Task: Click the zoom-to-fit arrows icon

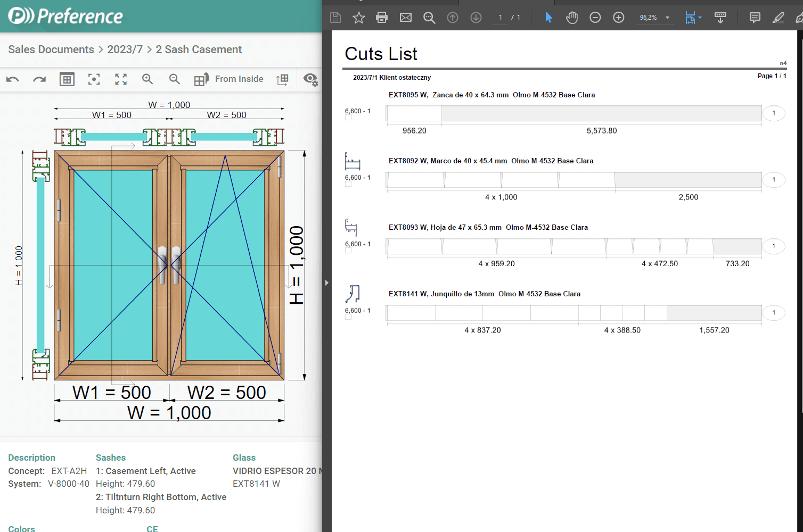Action: 121,79
